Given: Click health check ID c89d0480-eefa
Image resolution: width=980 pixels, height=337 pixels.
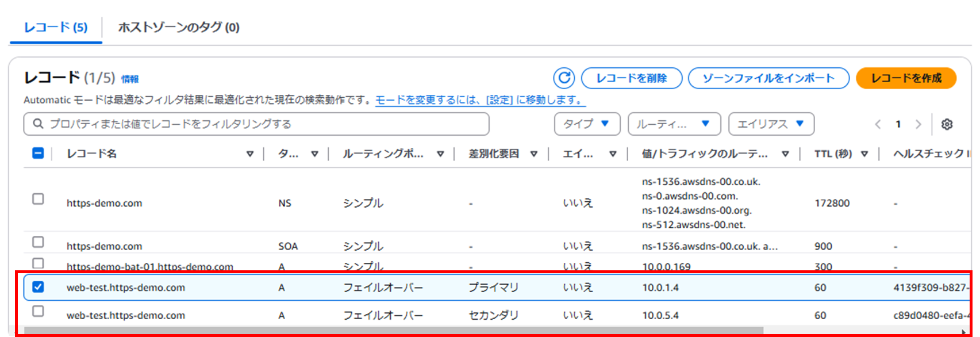Looking at the screenshot, I should [931, 315].
